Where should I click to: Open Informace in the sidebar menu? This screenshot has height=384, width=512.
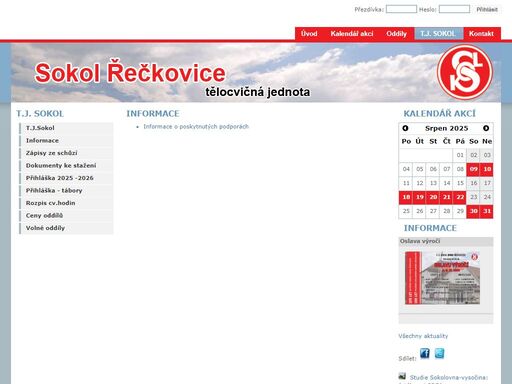pos(66,141)
